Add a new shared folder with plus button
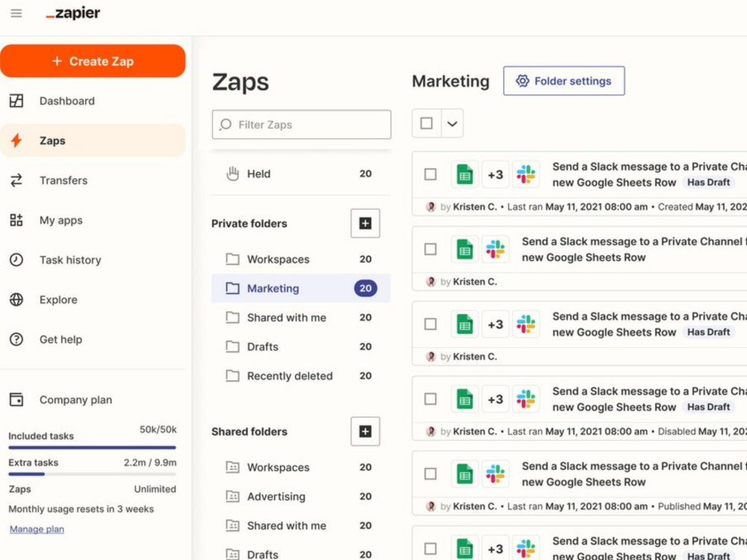 click(365, 432)
